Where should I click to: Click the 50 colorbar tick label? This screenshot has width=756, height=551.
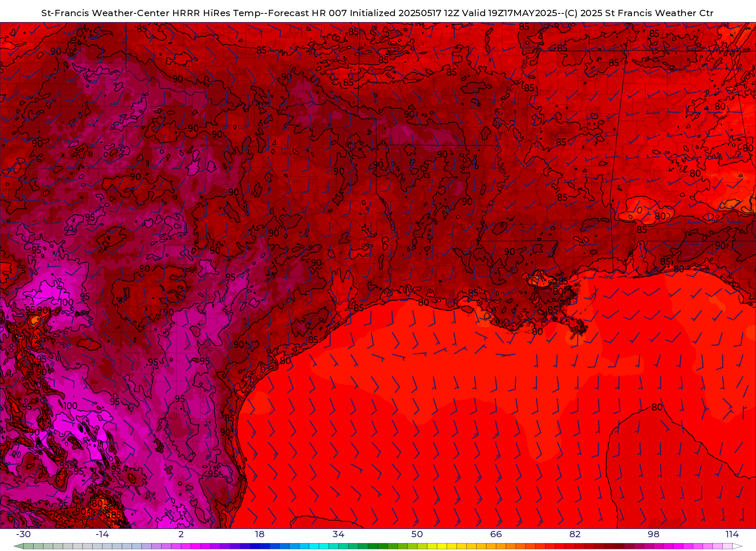coord(417,534)
